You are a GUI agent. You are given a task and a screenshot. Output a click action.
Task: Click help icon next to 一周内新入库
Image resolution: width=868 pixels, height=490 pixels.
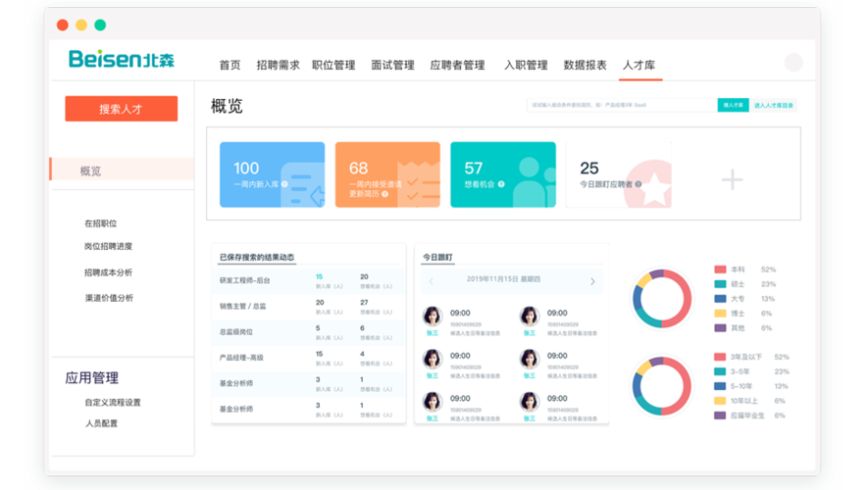(284, 184)
